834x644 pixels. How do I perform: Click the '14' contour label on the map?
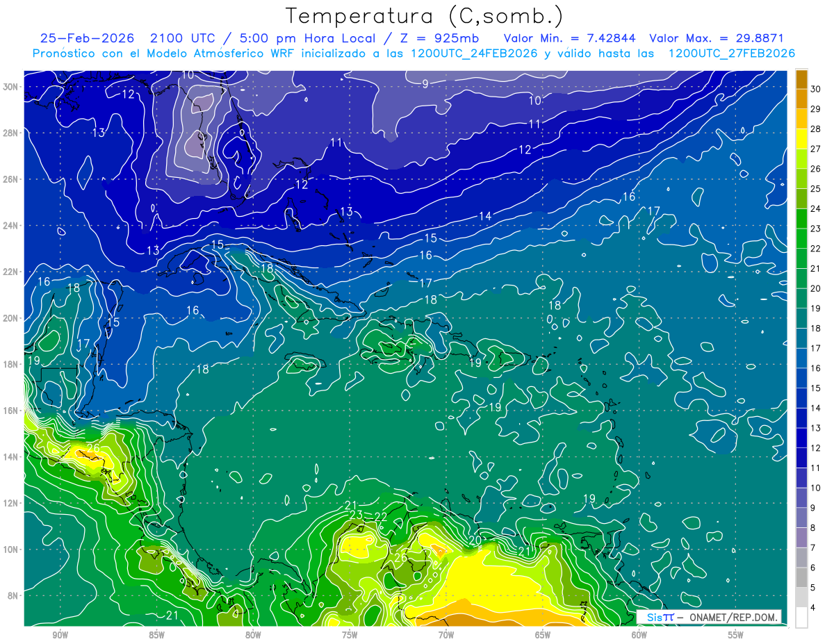485,217
